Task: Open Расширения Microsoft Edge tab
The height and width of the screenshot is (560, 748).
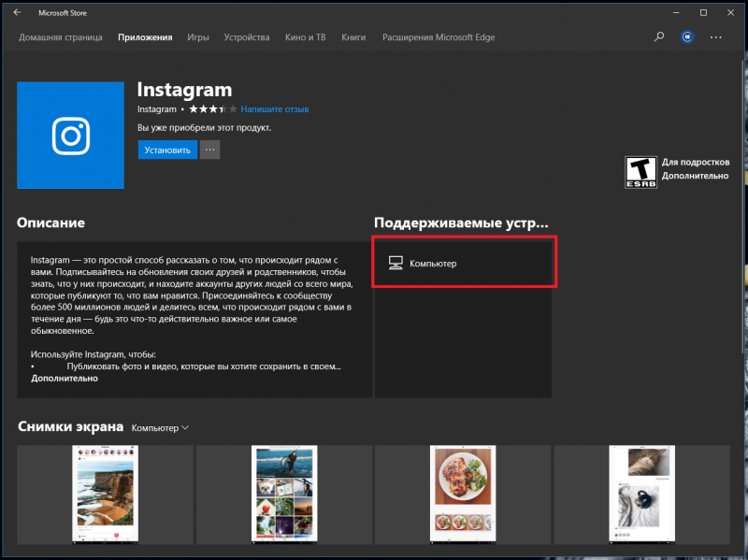Action: pos(439,37)
